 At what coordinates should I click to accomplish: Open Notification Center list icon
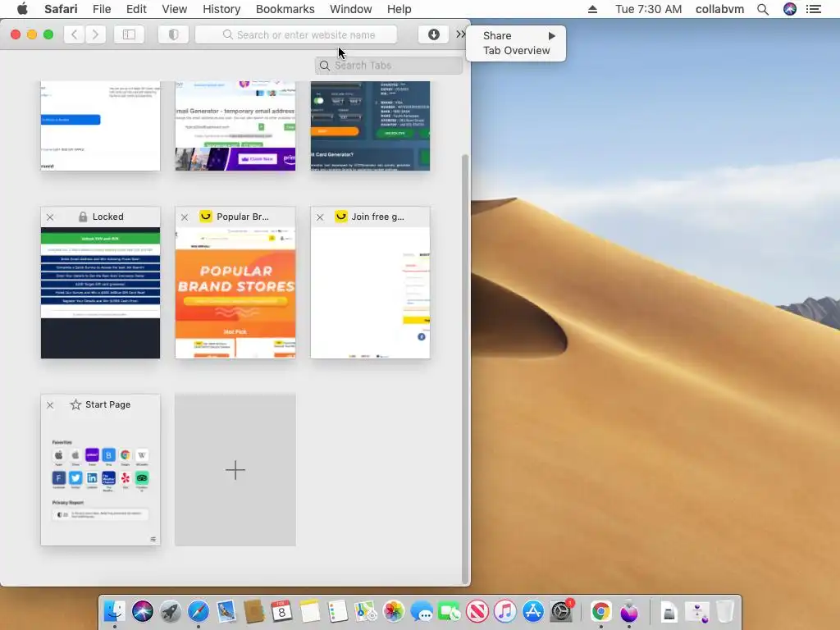(x=814, y=9)
